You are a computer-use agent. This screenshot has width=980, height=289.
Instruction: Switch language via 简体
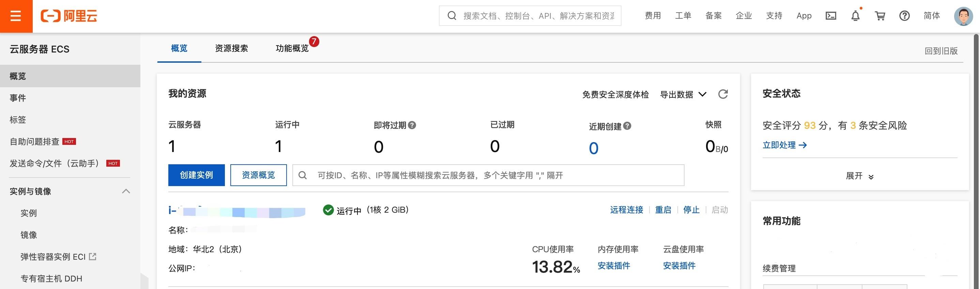click(x=932, y=16)
